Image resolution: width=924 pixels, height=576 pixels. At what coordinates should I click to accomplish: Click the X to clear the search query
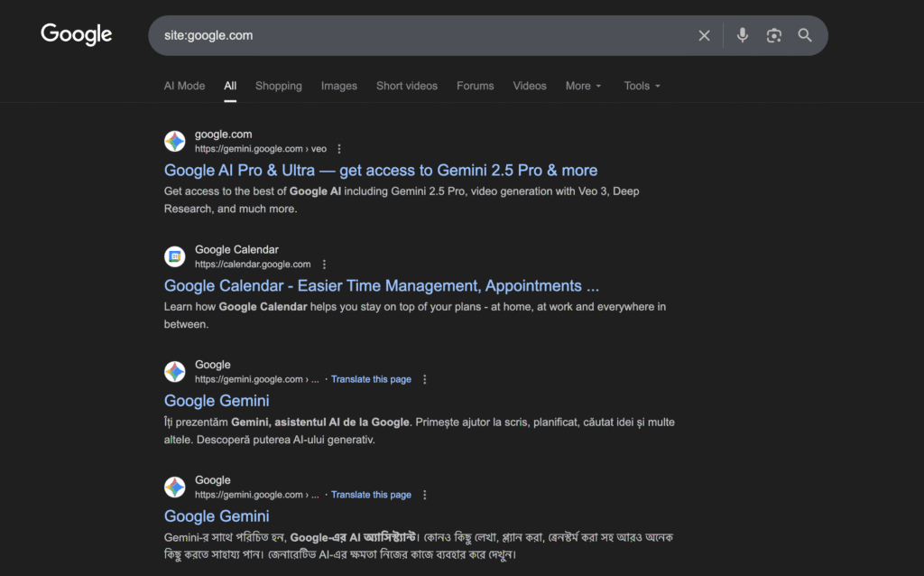point(704,35)
